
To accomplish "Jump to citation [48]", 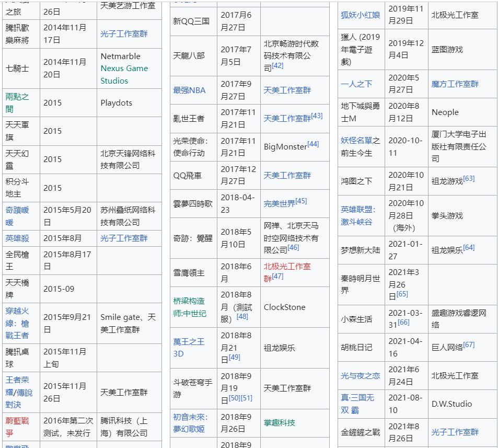I will click(242, 316).
